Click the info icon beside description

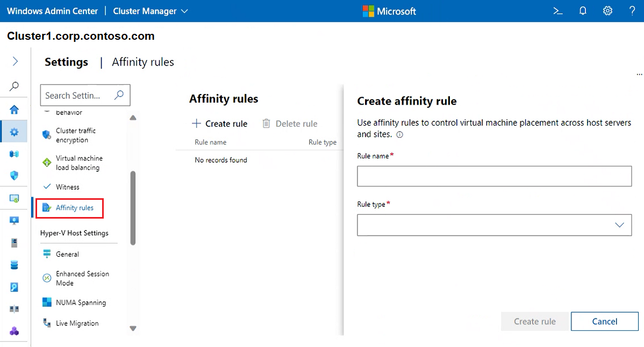399,135
